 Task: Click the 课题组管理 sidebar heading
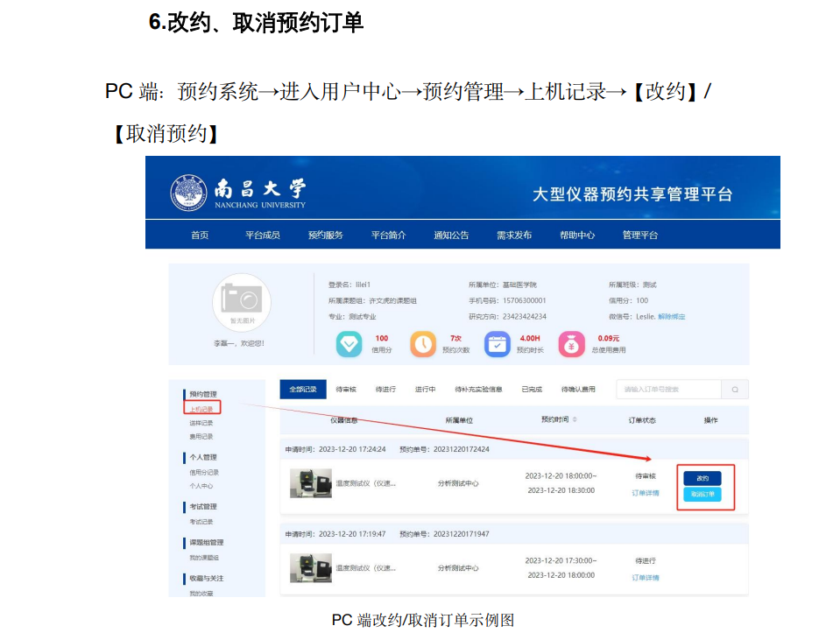tap(206, 542)
